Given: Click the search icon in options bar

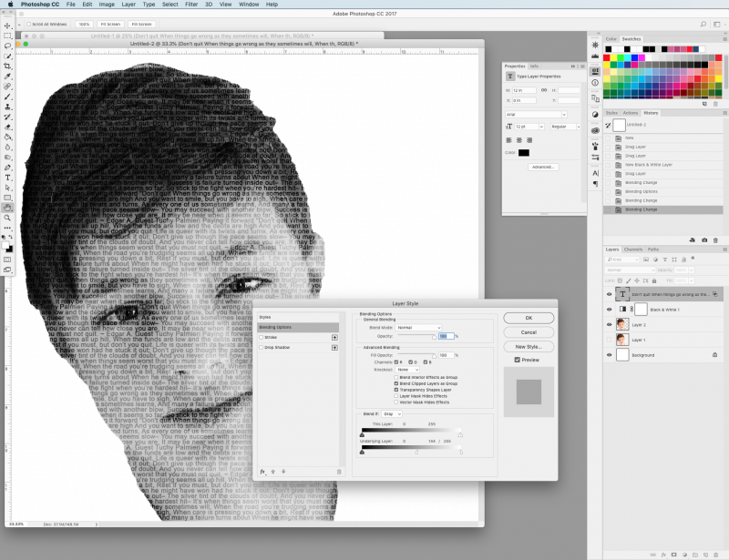Looking at the screenshot, I should click(703, 25).
